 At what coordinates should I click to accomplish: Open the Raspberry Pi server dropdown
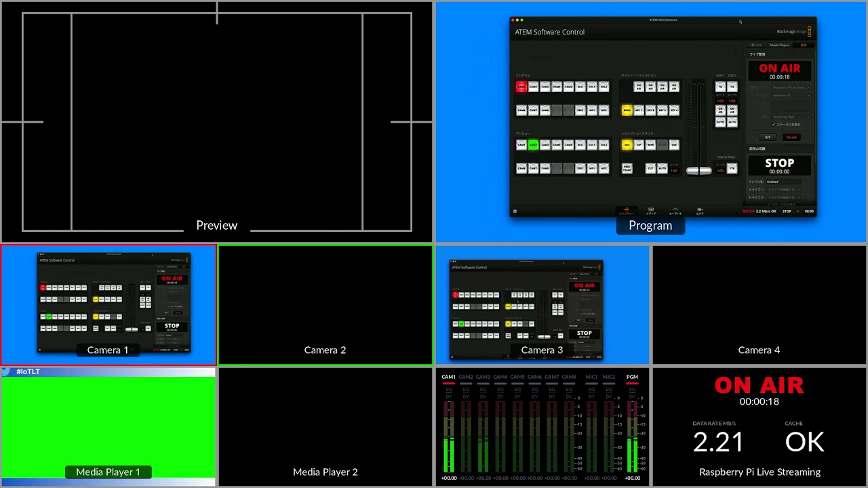tap(791, 96)
